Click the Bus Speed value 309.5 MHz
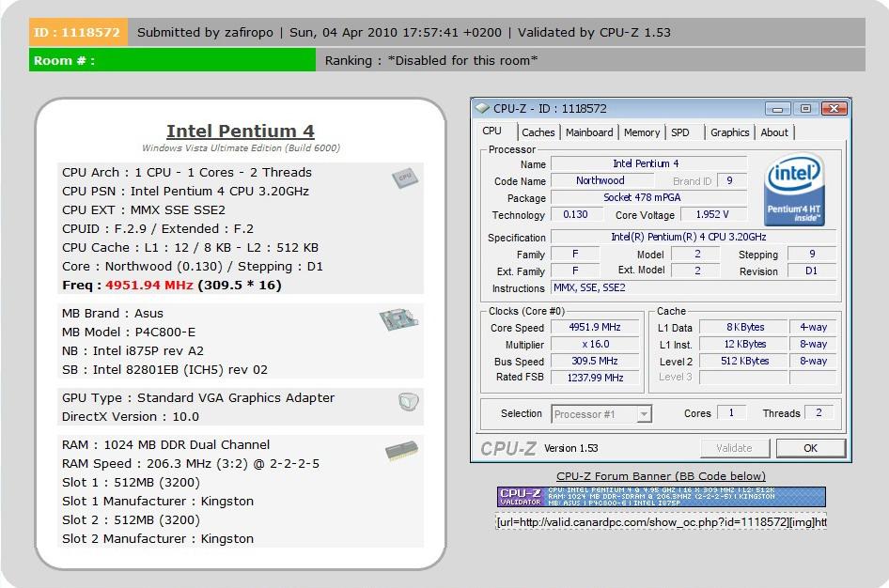This screenshot has width=889, height=588. coord(595,361)
